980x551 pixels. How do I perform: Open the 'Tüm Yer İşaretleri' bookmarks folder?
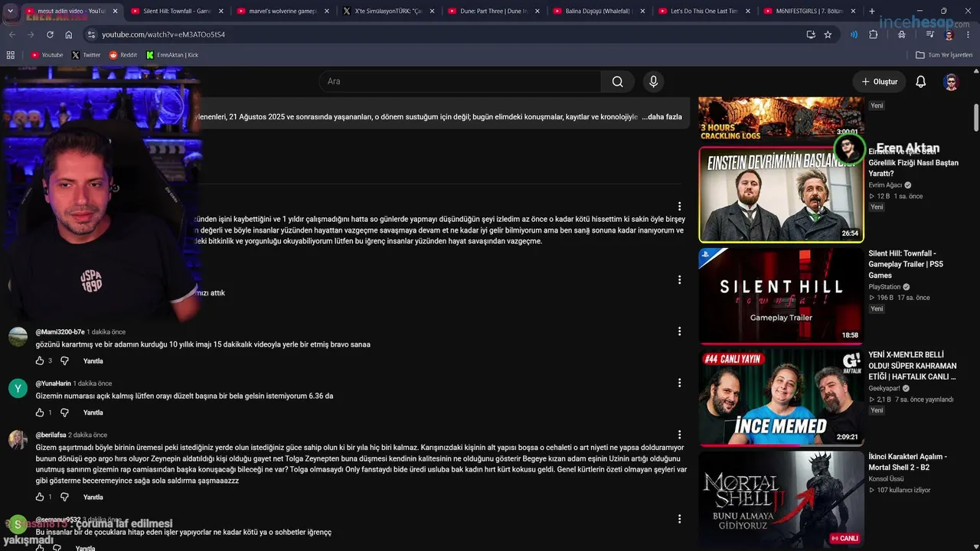tap(943, 55)
